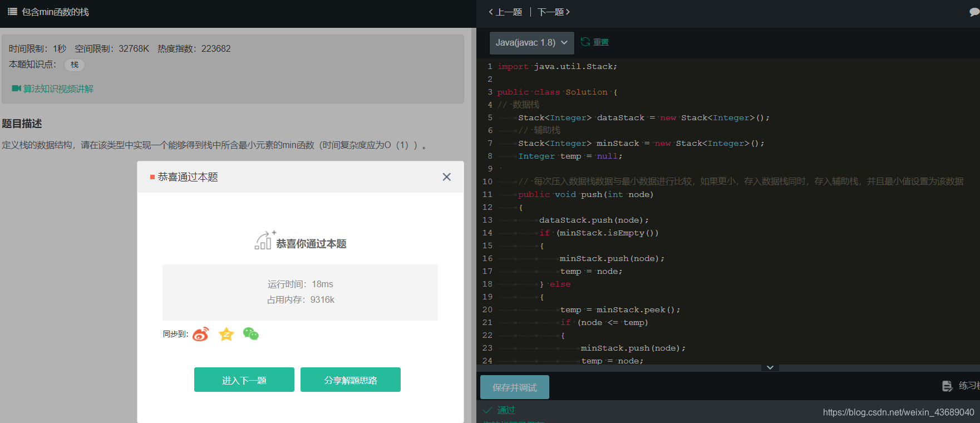Click code line 21 if (node <= temp)

(x=604, y=322)
